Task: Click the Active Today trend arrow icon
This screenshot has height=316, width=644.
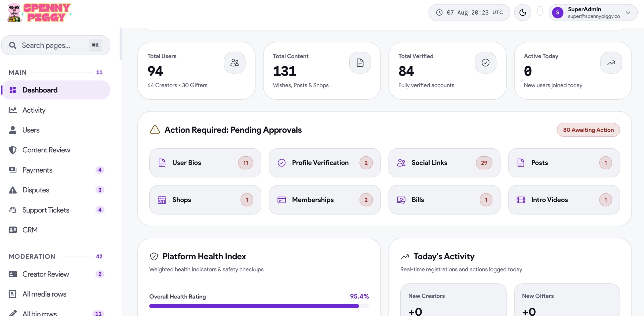Action: [x=611, y=63]
